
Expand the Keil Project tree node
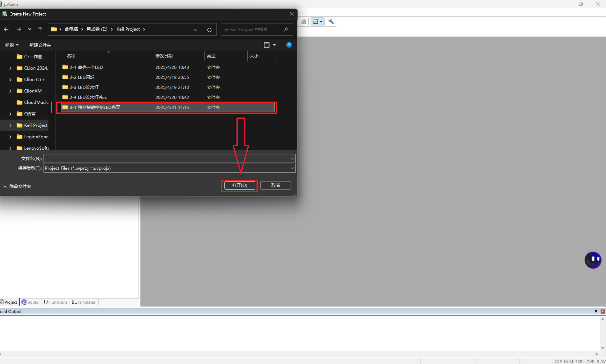point(10,125)
